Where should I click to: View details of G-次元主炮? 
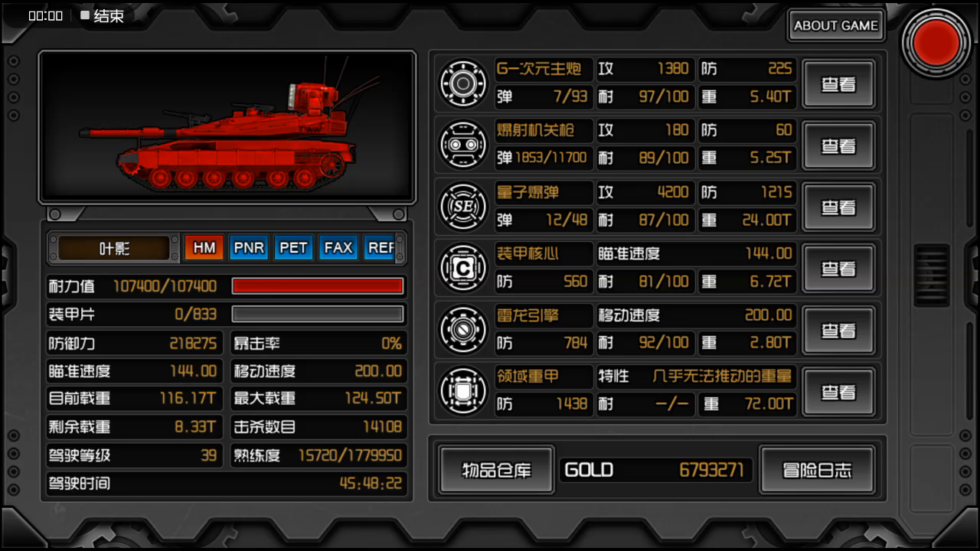[x=838, y=84]
